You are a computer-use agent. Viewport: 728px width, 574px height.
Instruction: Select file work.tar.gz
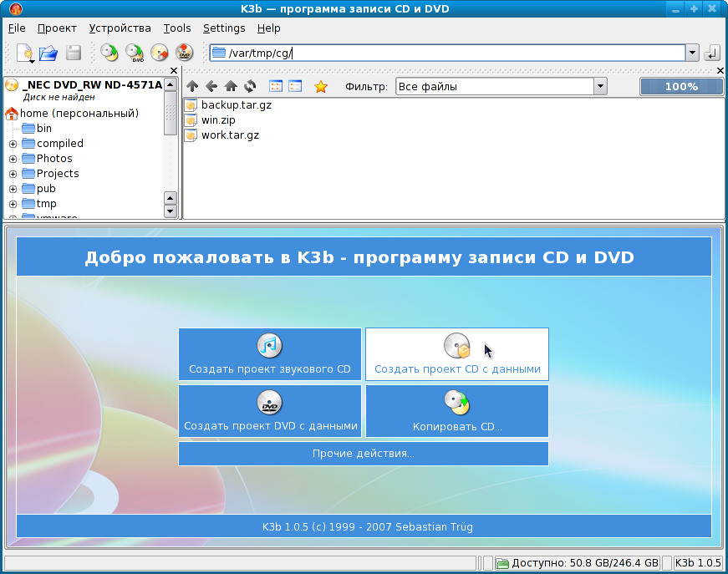click(231, 135)
